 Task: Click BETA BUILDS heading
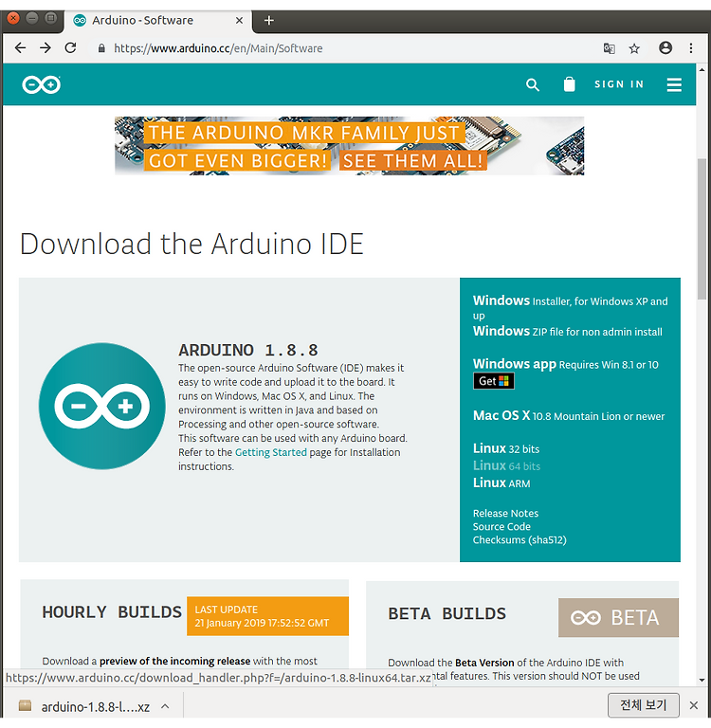point(447,613)
